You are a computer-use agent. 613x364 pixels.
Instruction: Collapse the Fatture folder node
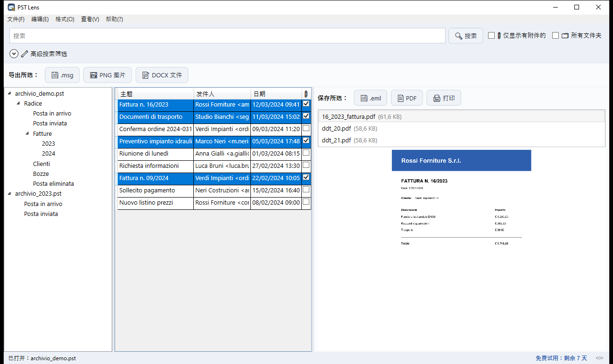(x=27, y=133)
